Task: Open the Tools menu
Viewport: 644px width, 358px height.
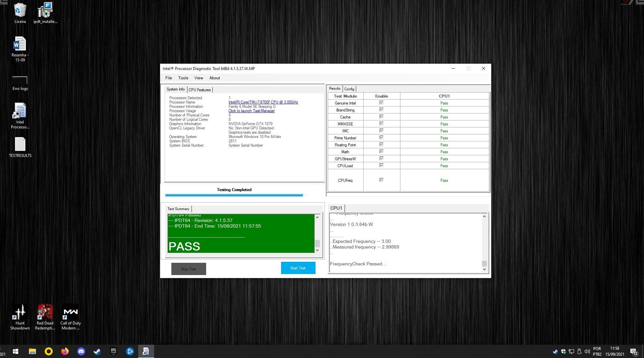Action: pyautogui.click(x=183, y=78)
